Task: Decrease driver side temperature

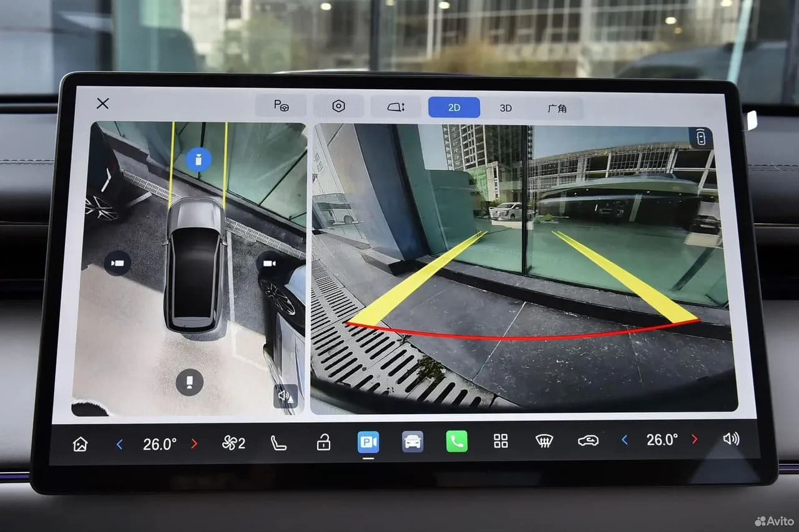Action: (119, 444)
